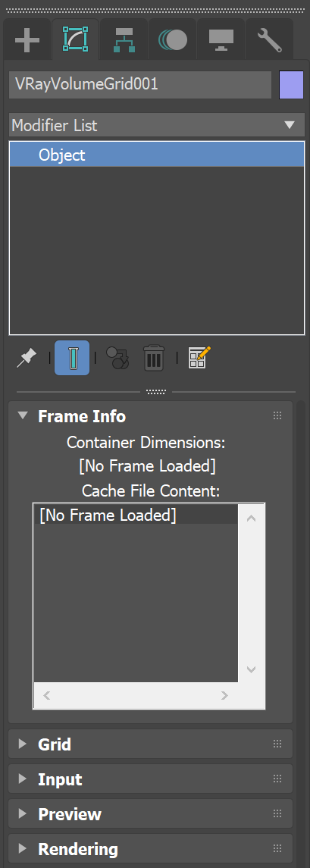
Task: Toggle Show End Result button
Action: pos(72,358)
